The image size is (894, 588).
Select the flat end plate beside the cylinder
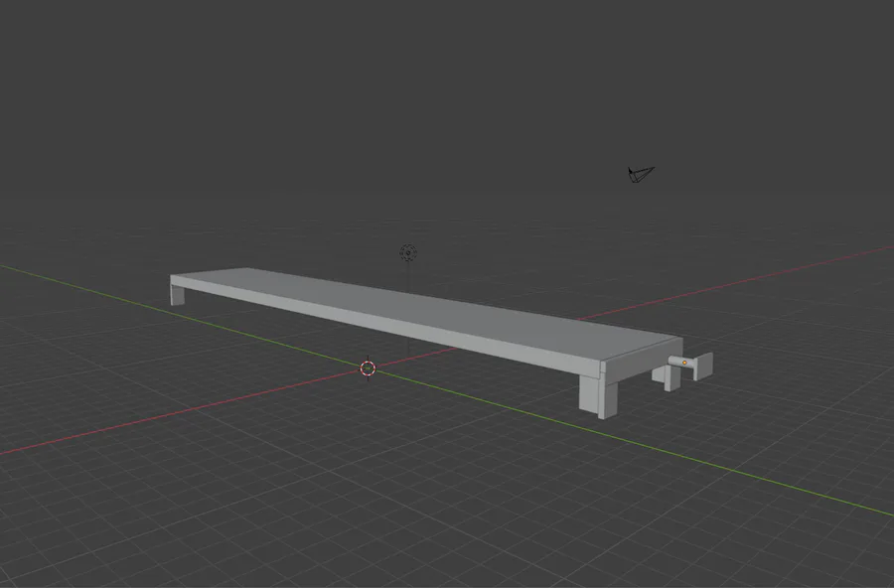pos(703,367)
